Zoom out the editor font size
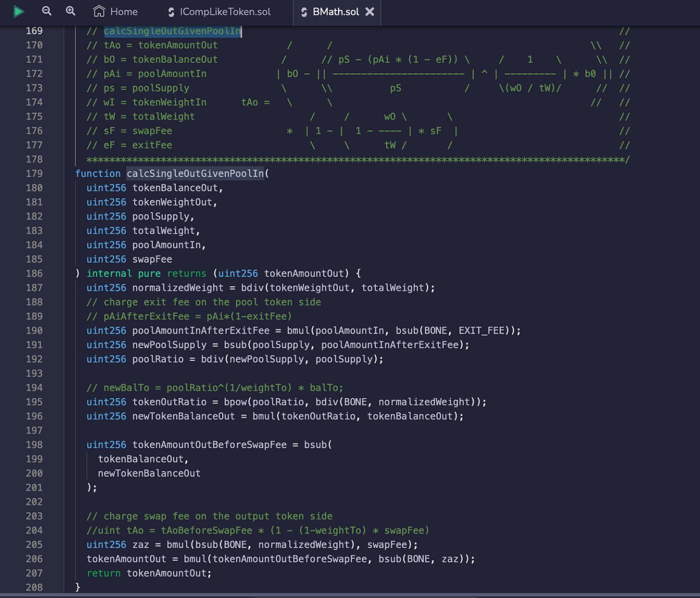 point(46,11)
